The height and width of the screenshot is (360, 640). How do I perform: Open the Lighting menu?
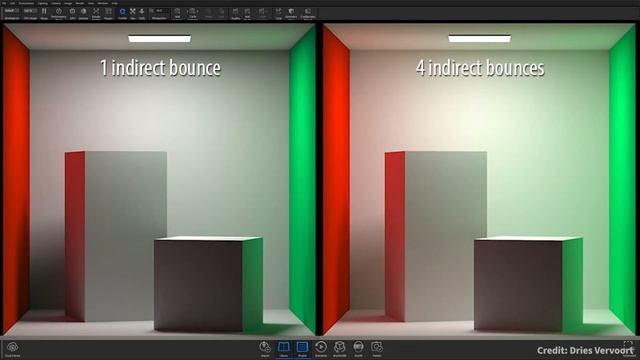coord(42,3)
